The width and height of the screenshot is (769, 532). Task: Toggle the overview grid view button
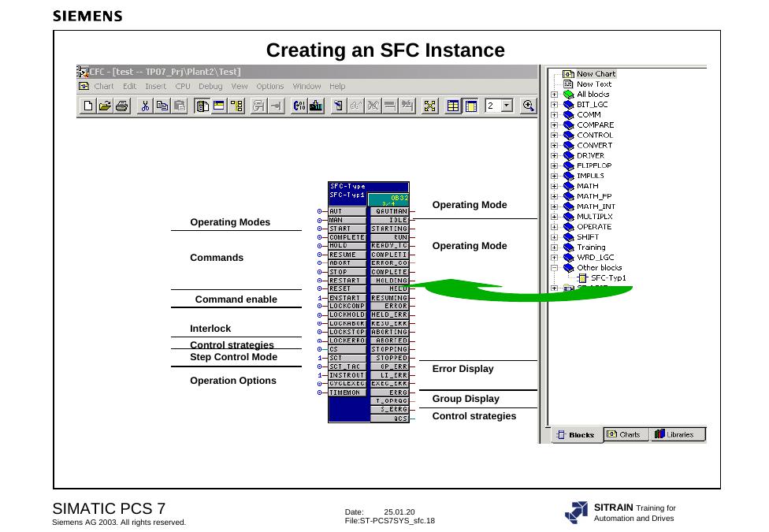(x=453, y=106)
